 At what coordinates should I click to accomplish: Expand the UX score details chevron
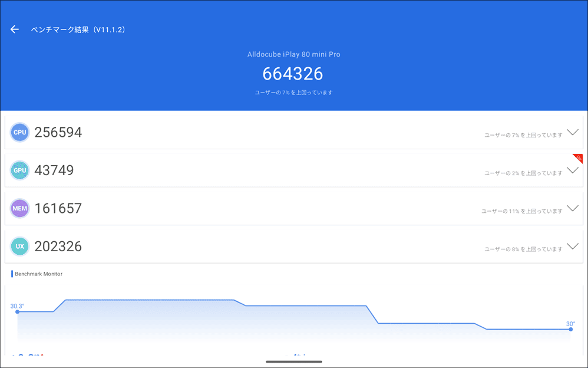[x=572, y=247]
